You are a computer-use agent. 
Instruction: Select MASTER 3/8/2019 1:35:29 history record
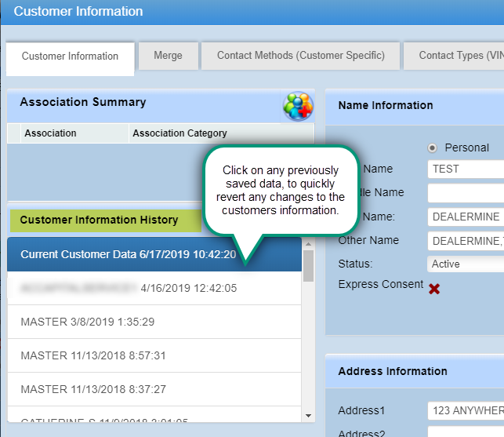point(88,322)
